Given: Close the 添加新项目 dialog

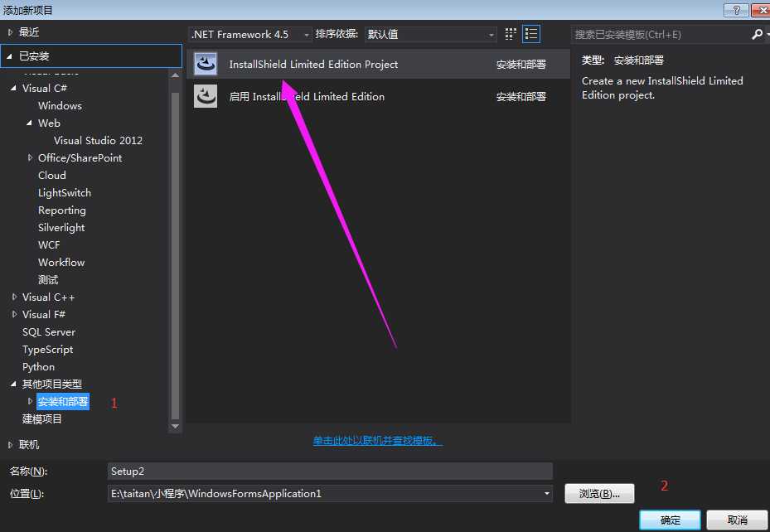Looking at the screenshot, I should click(761, 10).
